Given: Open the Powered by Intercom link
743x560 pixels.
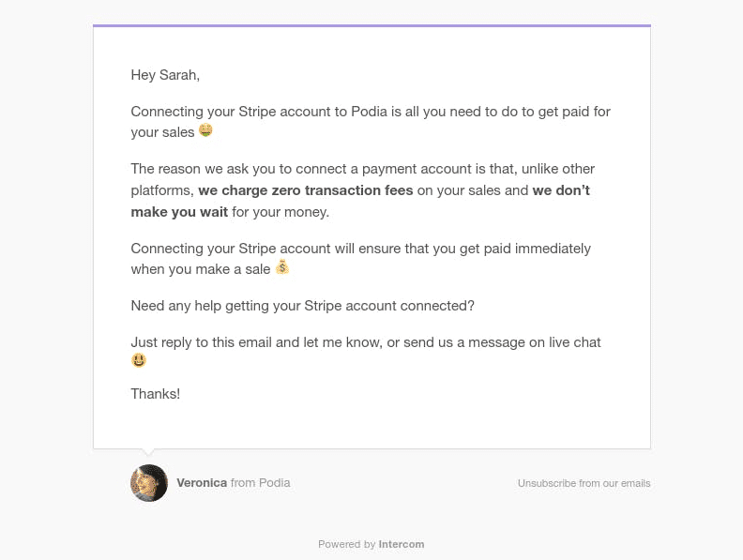Looking at the screenshot, I should [x=371, y=544].
